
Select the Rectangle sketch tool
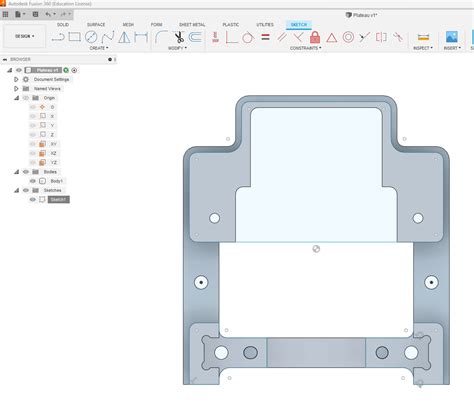point(75,37)
